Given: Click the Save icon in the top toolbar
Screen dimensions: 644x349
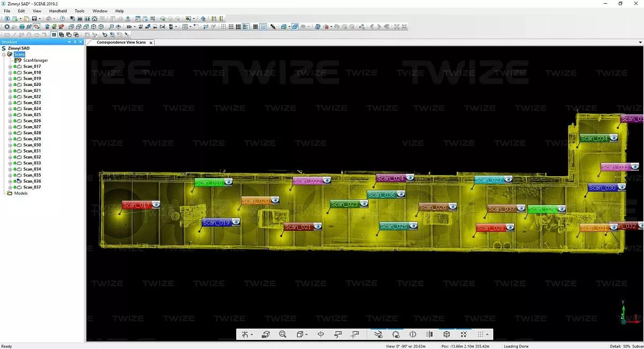Looking at the screenshot, I should pos(33,19).
